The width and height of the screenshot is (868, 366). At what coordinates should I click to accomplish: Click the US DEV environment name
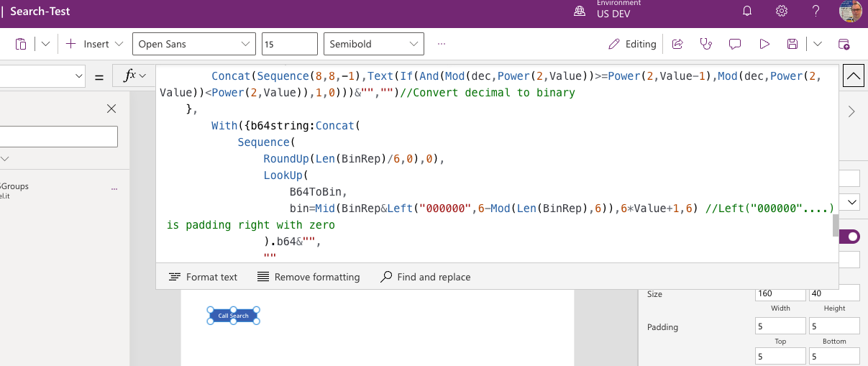tap(615, 14)
